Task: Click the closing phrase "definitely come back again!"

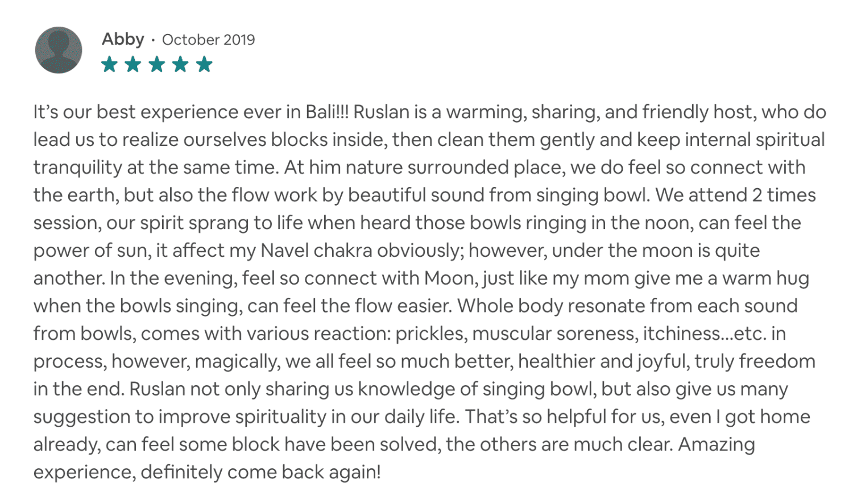Action: coord(260,472)
